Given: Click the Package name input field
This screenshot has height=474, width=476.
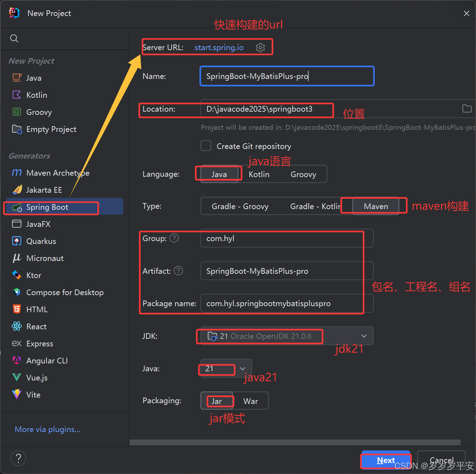Looking at the screenshot, I should click(x=287, y=303).
